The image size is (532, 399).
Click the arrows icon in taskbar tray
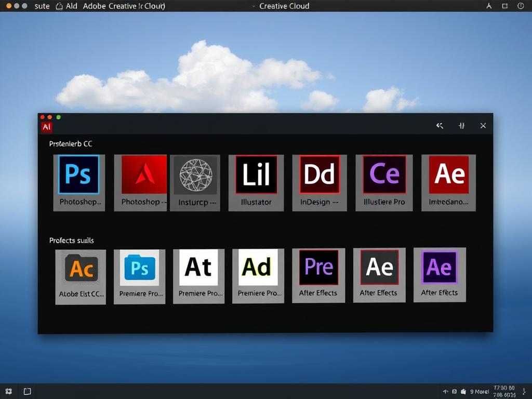(x=445, y=391)
